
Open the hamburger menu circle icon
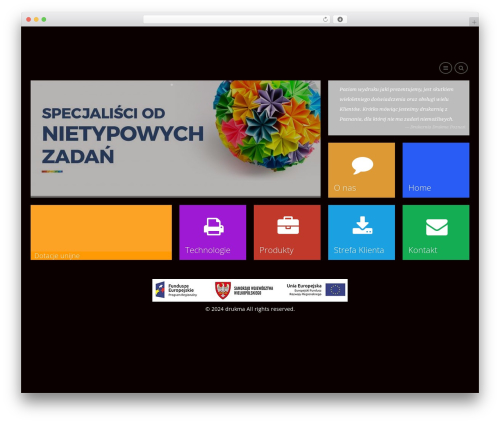pos(445,68)
